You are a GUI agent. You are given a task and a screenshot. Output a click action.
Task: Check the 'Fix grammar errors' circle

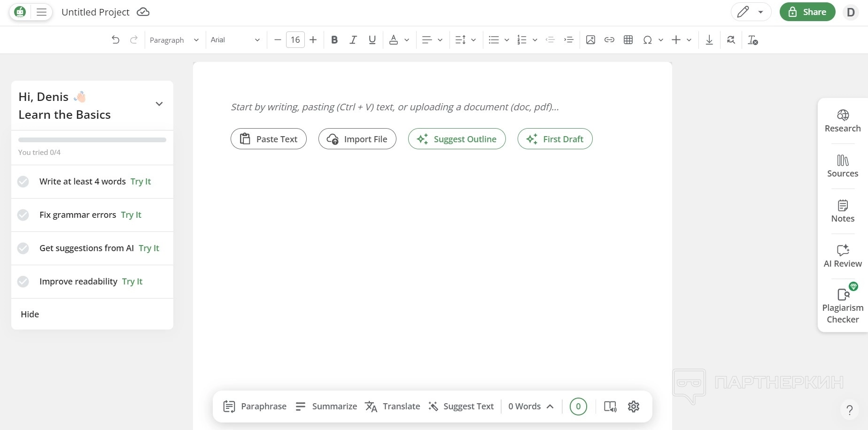point(23,215)
